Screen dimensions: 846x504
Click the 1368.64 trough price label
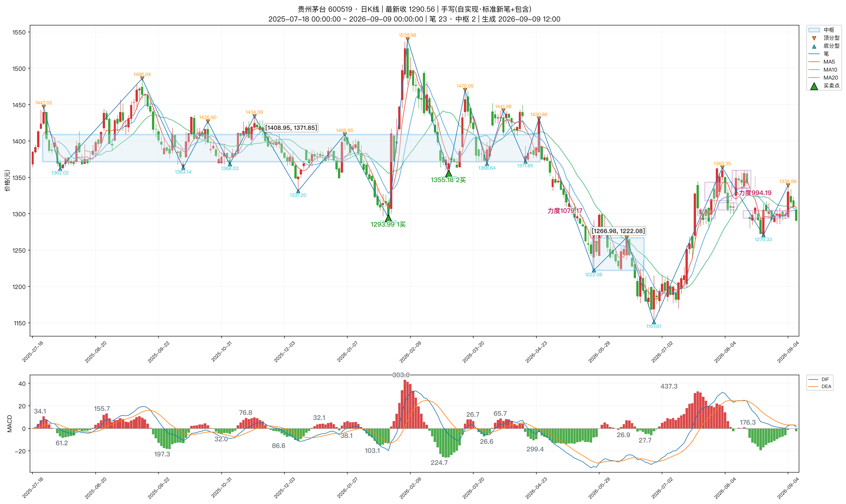[487, 168]
